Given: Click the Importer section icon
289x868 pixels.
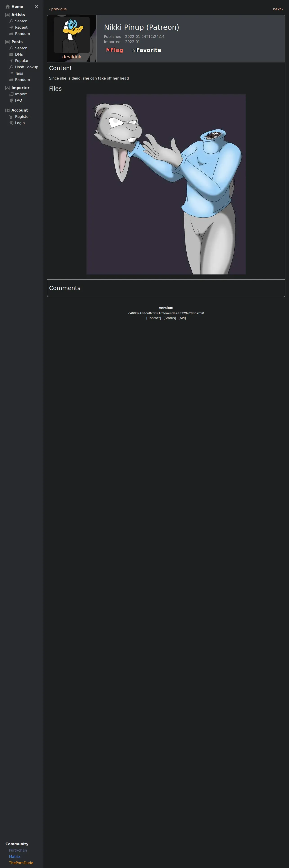Looking at the screenshot, I should pos(8,88).
